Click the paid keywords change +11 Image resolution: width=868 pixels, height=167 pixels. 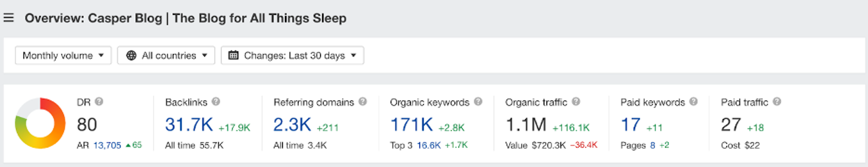pos(654,128)
